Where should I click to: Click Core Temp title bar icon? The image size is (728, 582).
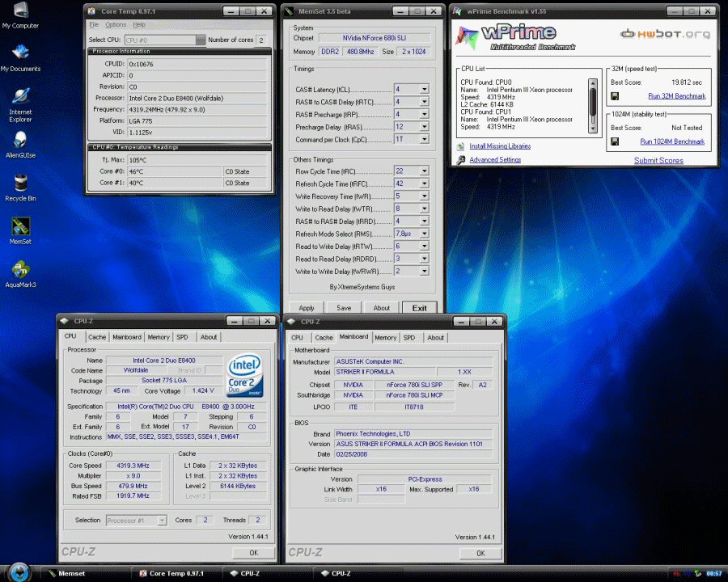pos(92,11)
